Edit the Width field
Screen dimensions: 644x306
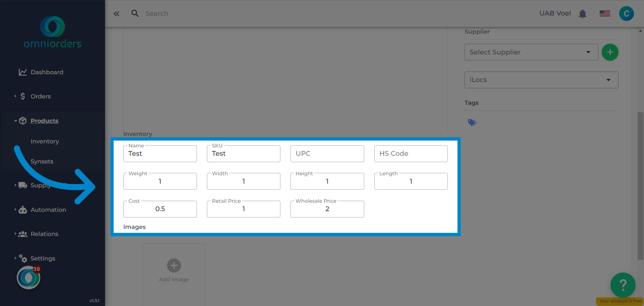(244, 181)
